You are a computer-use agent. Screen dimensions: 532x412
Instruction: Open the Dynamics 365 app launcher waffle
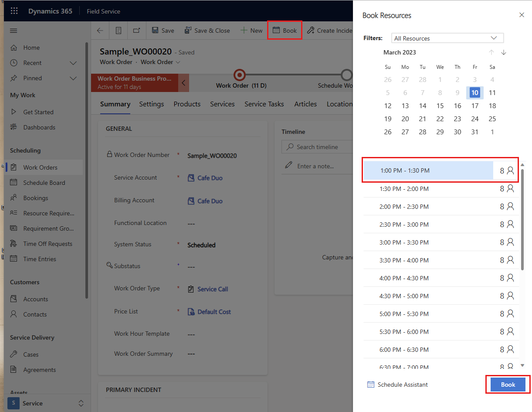click(x=14, y=11)
